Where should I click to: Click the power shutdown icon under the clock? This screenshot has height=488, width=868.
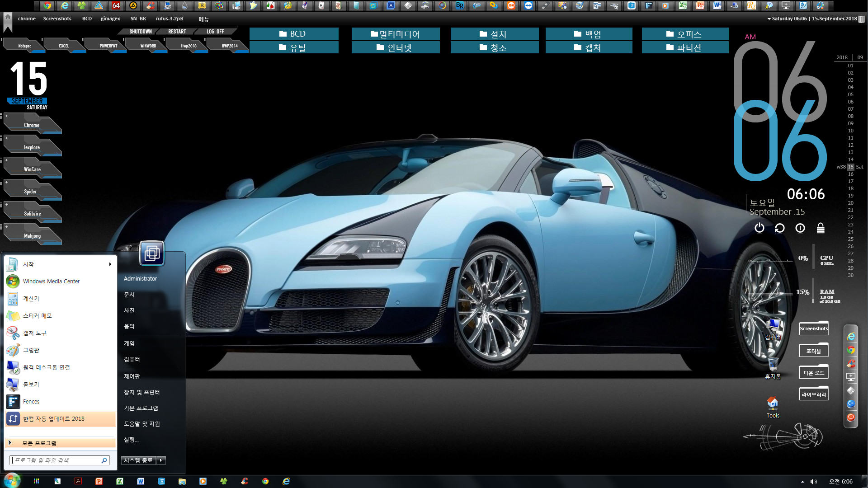coord(759,228)
